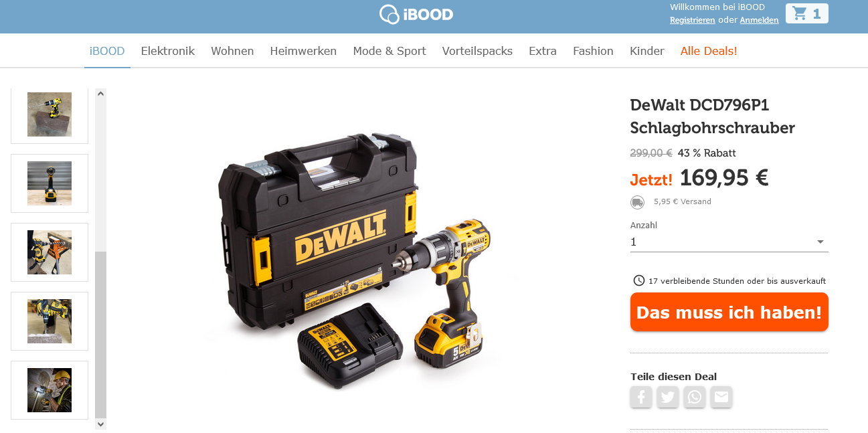Open the Heimwerken category

pyautogui.click(x=303, y=51)
